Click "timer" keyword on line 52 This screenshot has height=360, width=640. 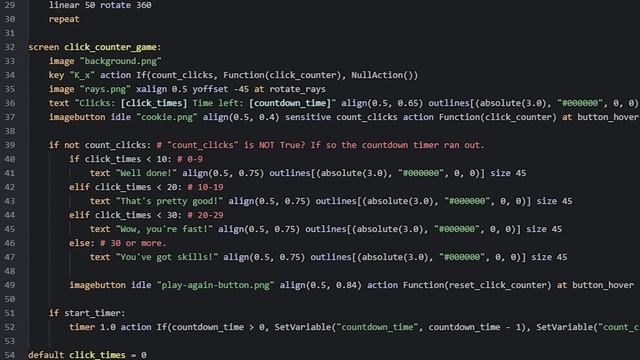pyautogui.click(x=82, y=327)
